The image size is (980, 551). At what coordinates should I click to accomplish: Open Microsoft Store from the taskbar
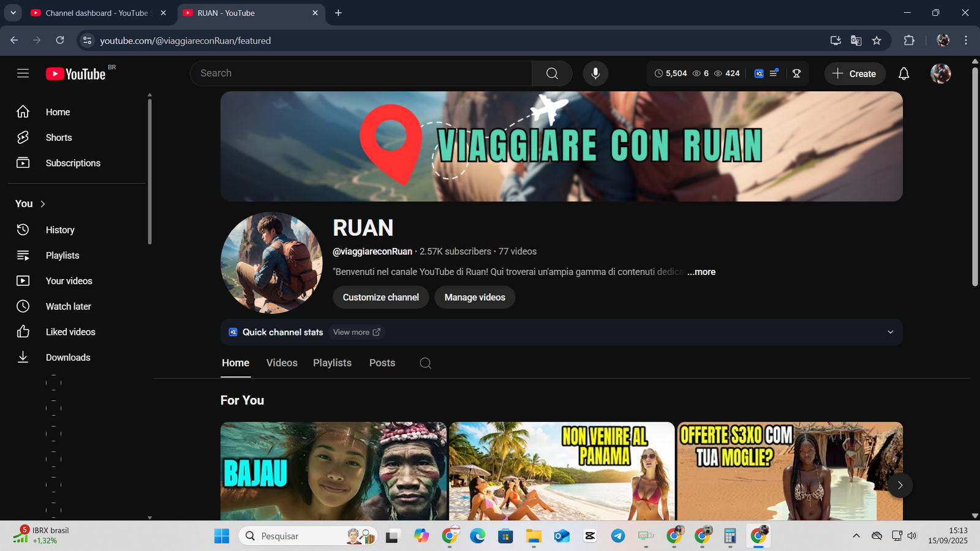pos(505,536)
